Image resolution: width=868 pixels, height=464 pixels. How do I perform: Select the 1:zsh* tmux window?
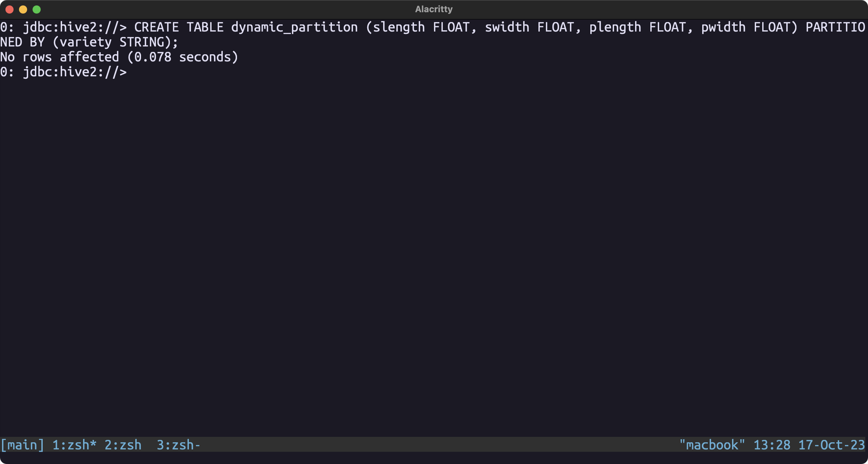pyautogui.click(x=75, y=445)
